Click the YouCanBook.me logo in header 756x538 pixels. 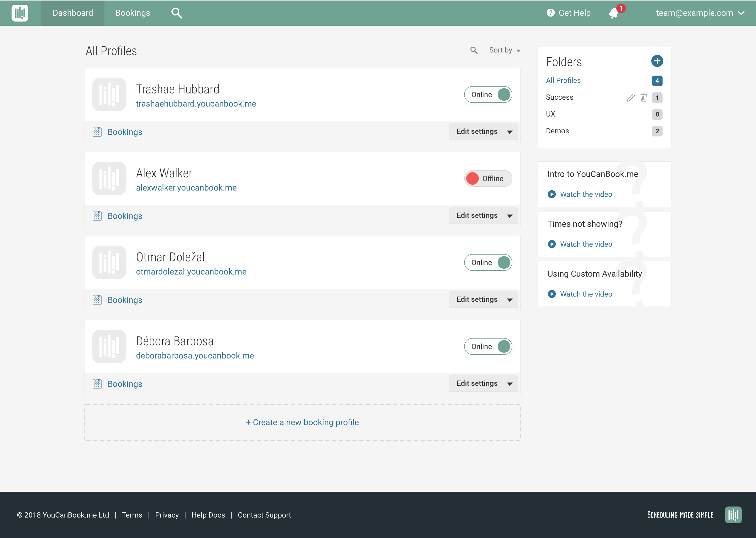point(20,13)
